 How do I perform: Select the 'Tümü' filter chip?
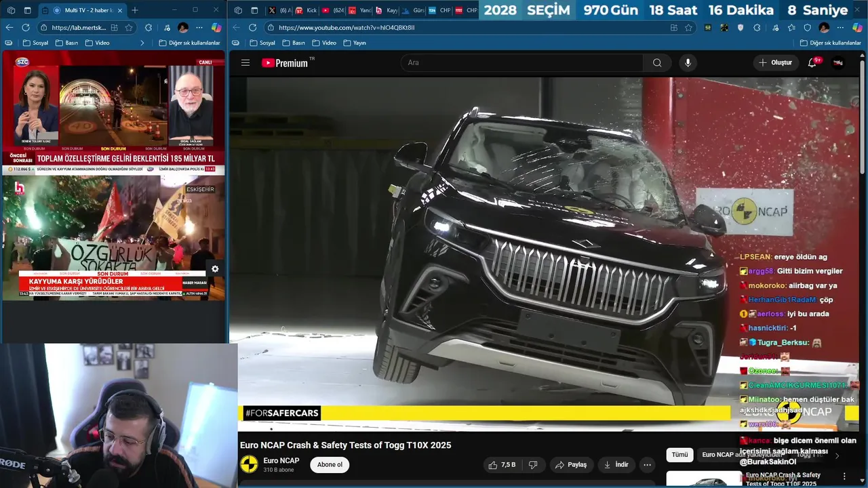[679, 455]
